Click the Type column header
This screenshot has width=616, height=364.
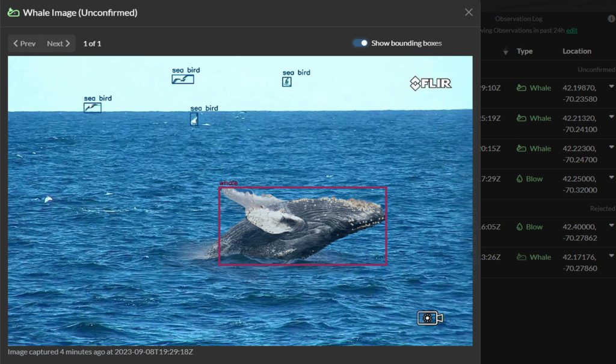coord(525,51)
